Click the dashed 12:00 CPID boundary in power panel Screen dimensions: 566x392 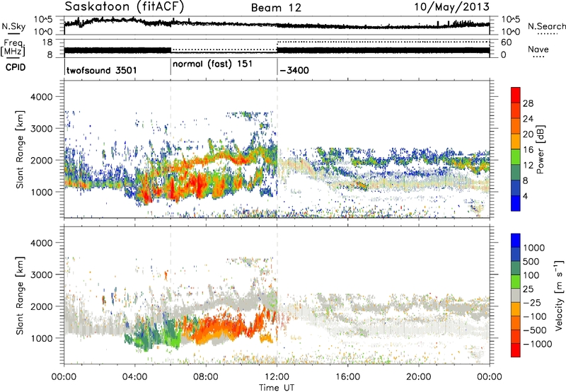(x=277, y=149)
